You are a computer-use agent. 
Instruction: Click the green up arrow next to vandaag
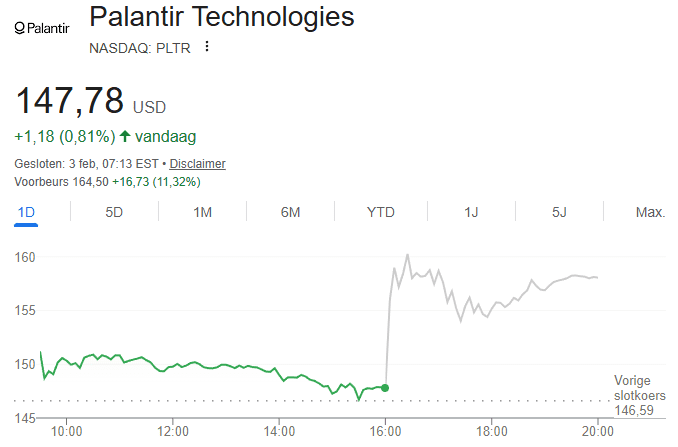coord(125,135)
